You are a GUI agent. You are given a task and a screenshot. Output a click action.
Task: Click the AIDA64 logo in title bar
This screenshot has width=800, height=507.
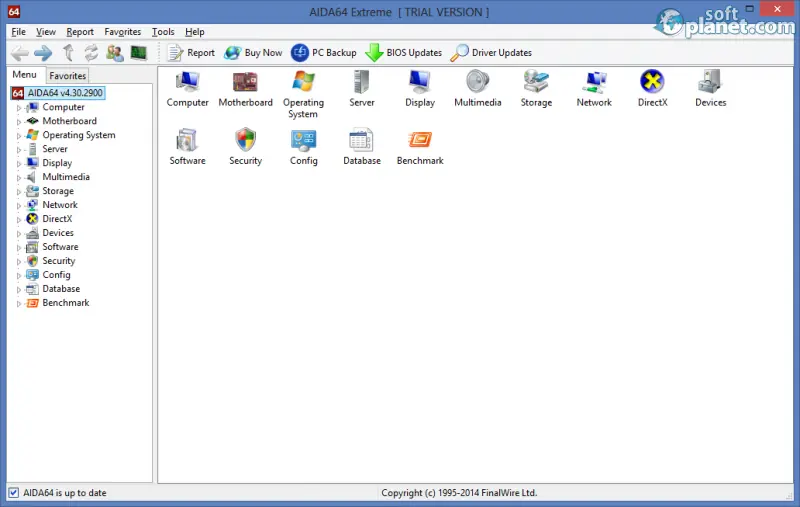point(14,11)
